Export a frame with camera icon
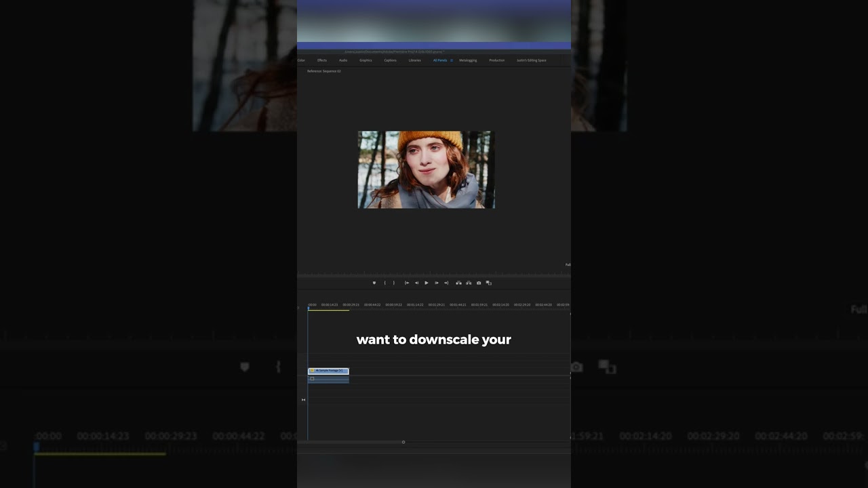 [x=479, y=283]
